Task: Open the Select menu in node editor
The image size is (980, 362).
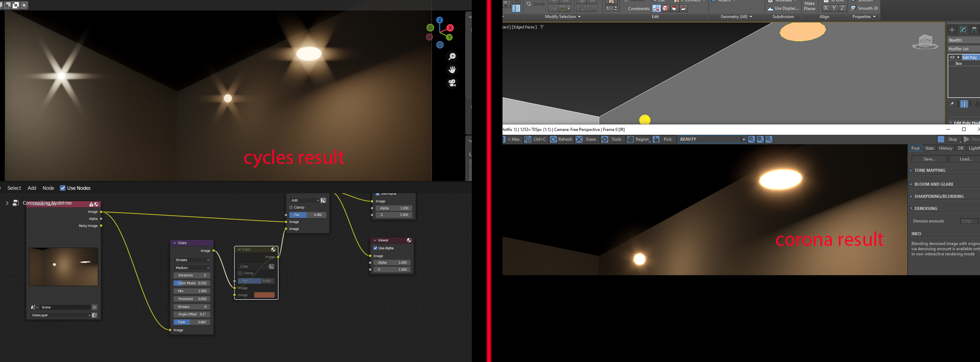Action: [14, 188]
